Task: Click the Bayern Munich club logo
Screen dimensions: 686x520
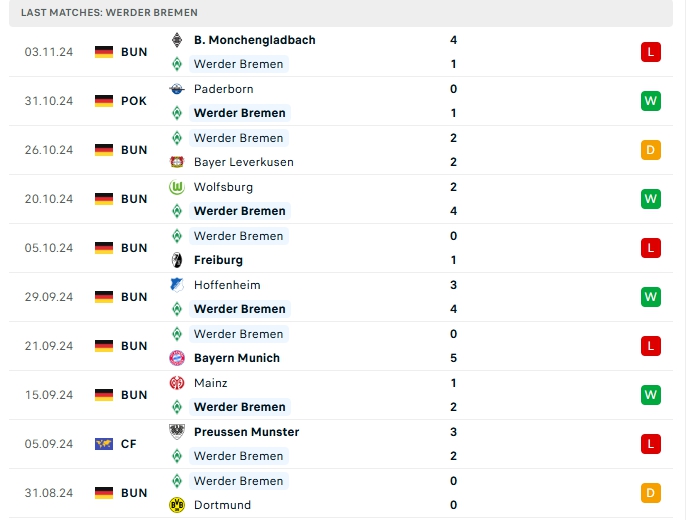Action: pyautogui.click(x=177, y=358)
